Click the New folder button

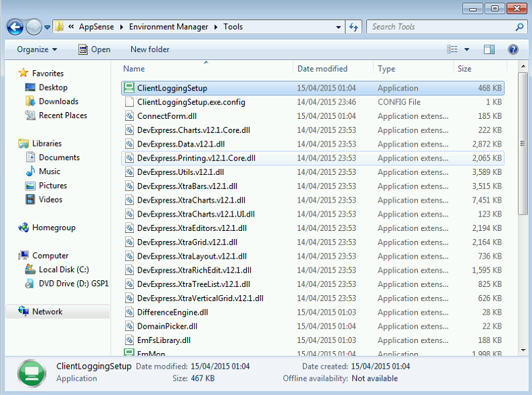pos(149,49)
